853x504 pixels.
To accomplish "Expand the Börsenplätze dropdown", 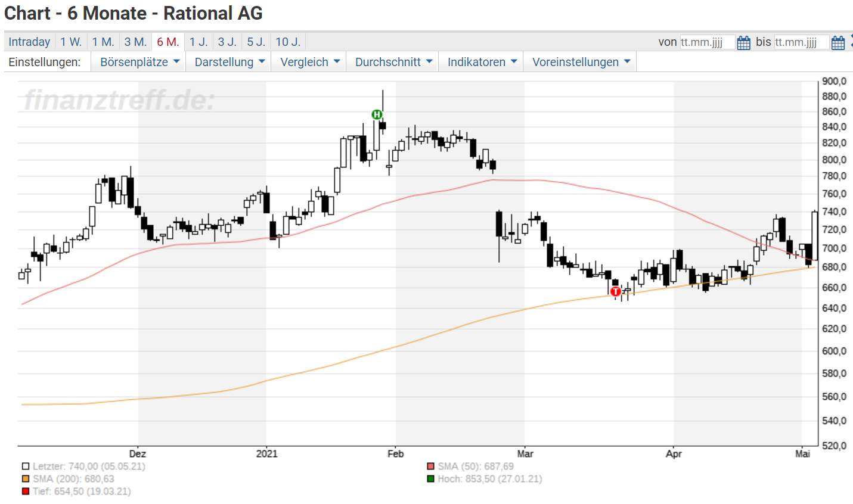I will [x=139, y=62].
